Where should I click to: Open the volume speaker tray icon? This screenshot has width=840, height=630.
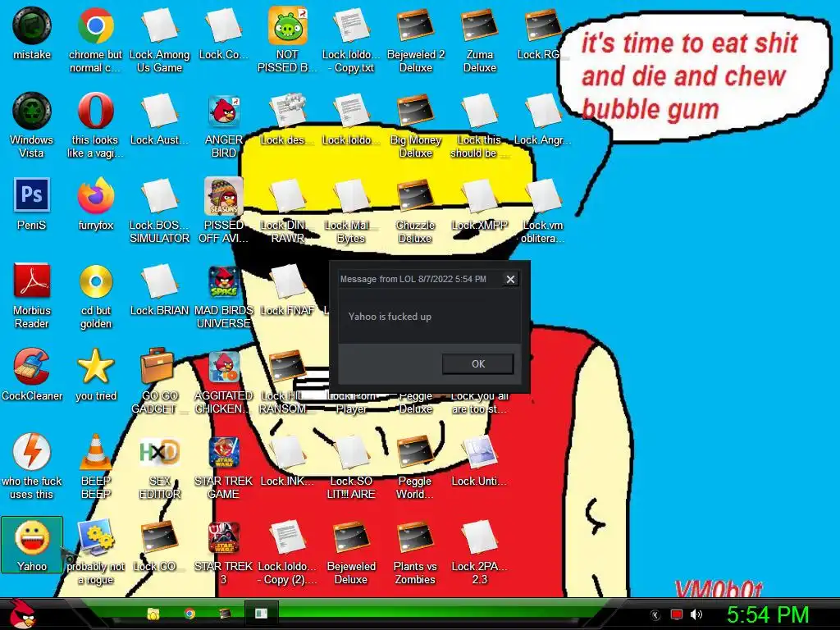point(696,614)
